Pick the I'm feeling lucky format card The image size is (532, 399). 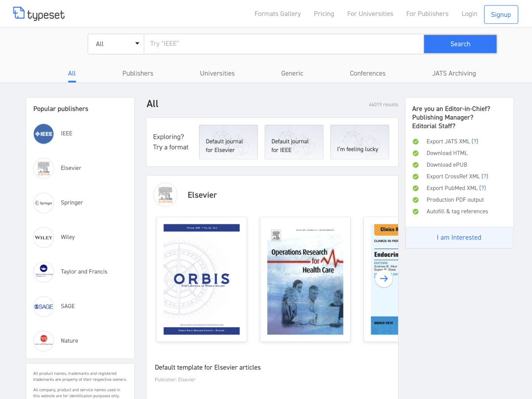click(x=360, y=142)
